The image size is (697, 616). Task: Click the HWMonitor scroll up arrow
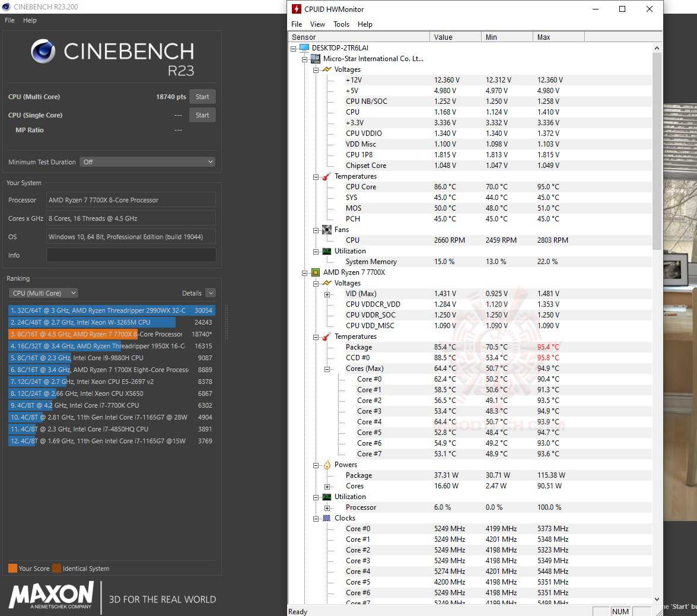[657, 47]
